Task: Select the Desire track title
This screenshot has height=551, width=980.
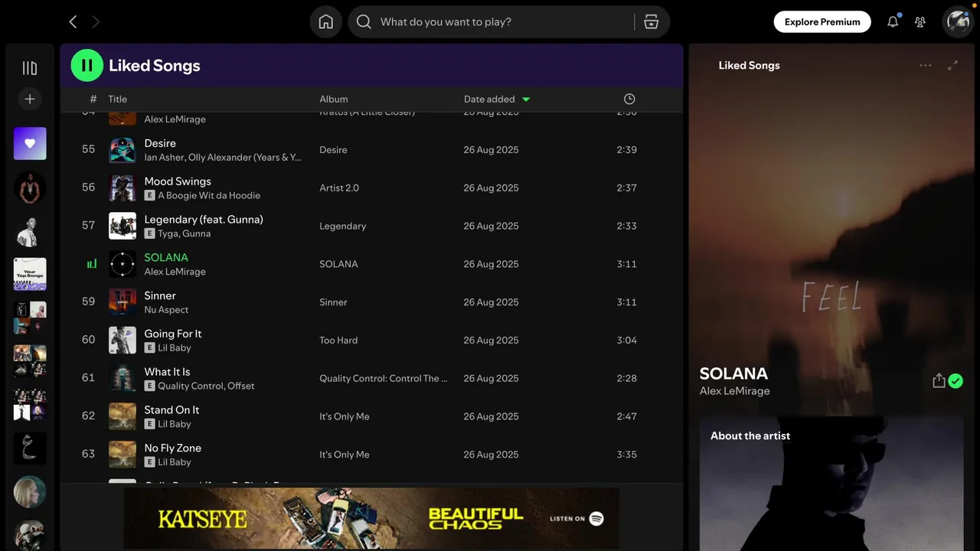Action: (160, 143)
